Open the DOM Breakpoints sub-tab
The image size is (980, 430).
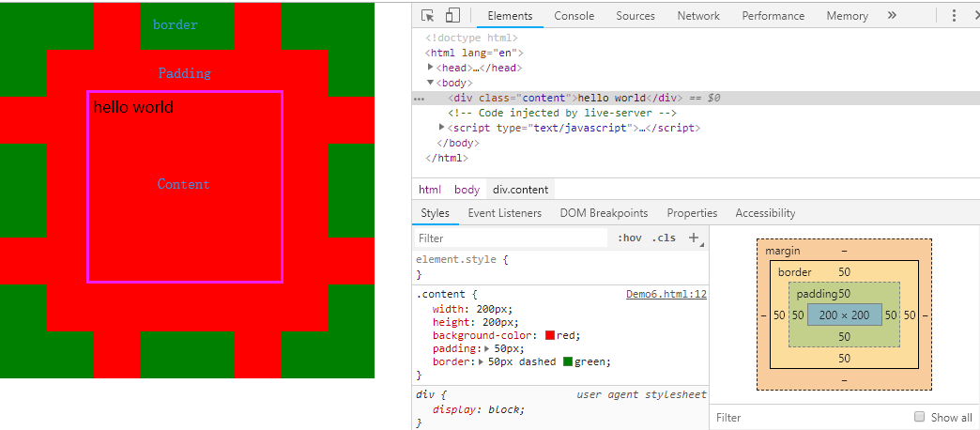tap(605, 212)
